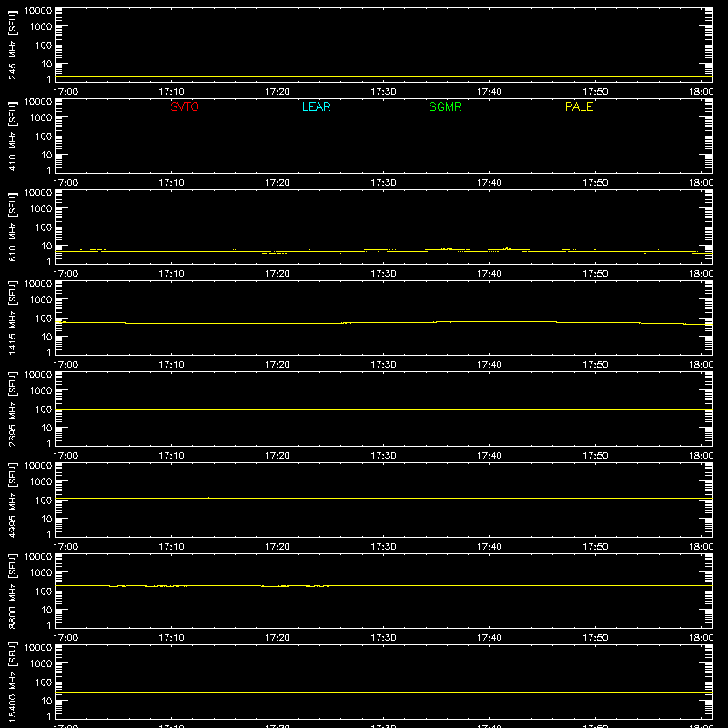Click 17:00 label under the 8800 MHz panel
728x728 pixels.
[66, 638]
